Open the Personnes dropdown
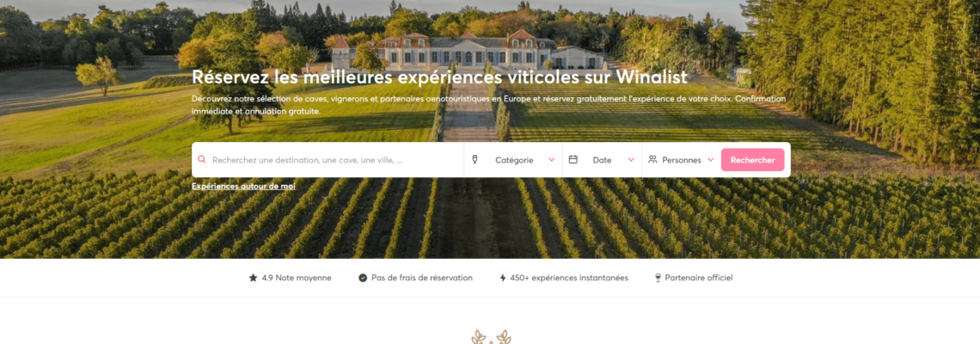Viewport: 980px width, 344px height. click(x=681, y=159)
